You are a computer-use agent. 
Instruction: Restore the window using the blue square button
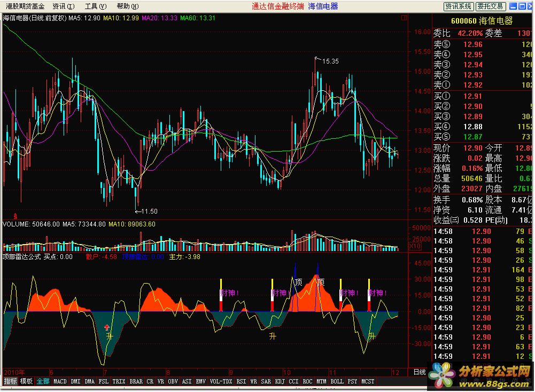(x=522, y=6)
